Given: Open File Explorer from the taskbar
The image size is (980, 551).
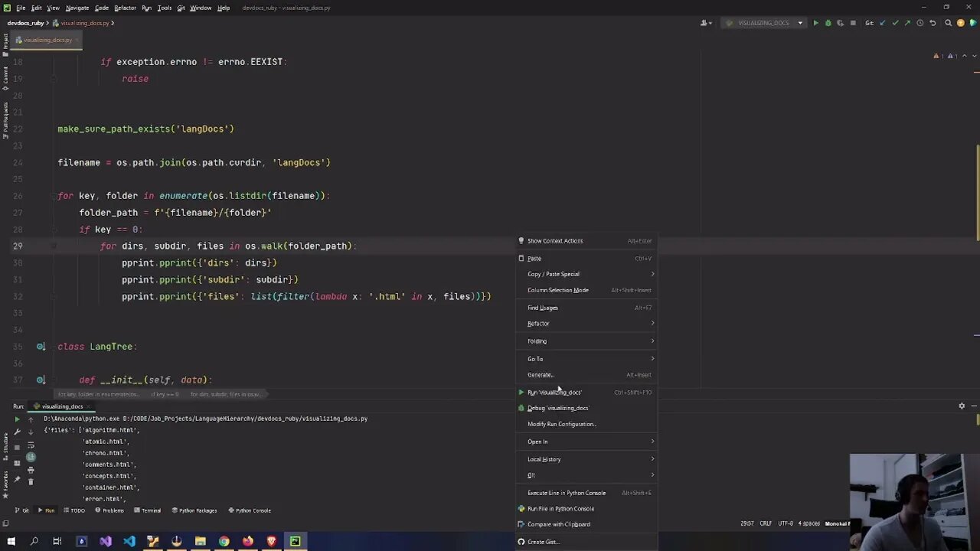Looking at the screenshot, I should point(200,541).
